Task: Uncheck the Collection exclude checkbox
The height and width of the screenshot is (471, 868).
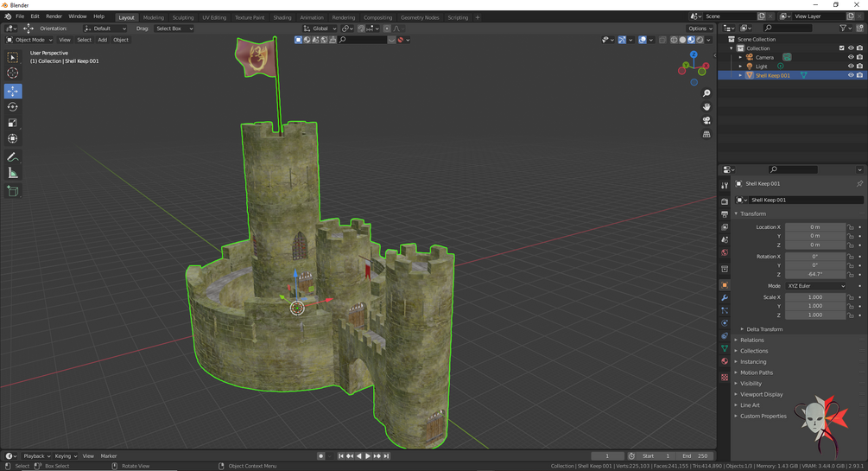Action: [x=842, y=48]
